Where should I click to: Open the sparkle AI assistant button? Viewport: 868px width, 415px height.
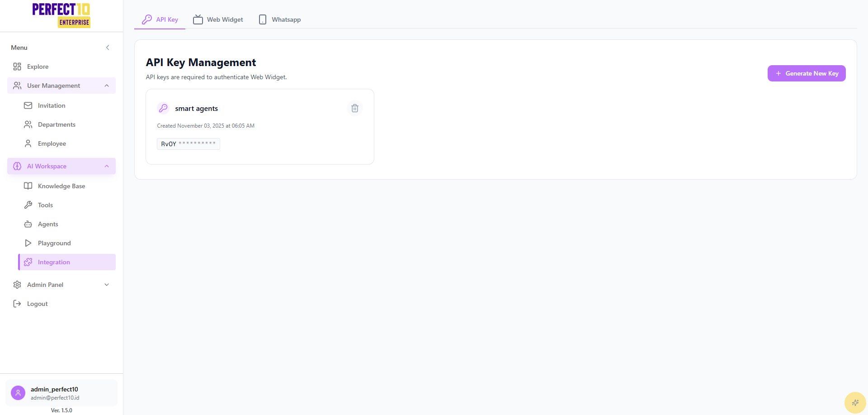point(855,403)
